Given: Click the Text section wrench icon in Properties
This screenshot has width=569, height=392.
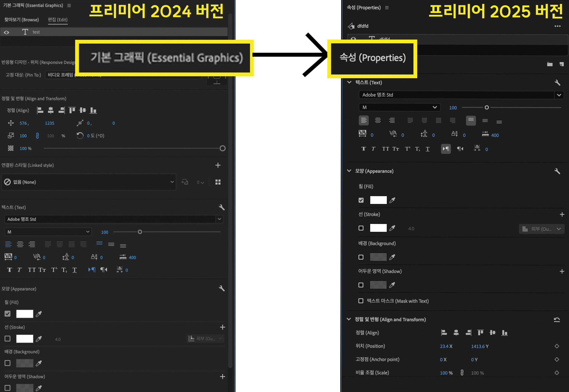Looking at the screenshot, I should tap(557, 83).
